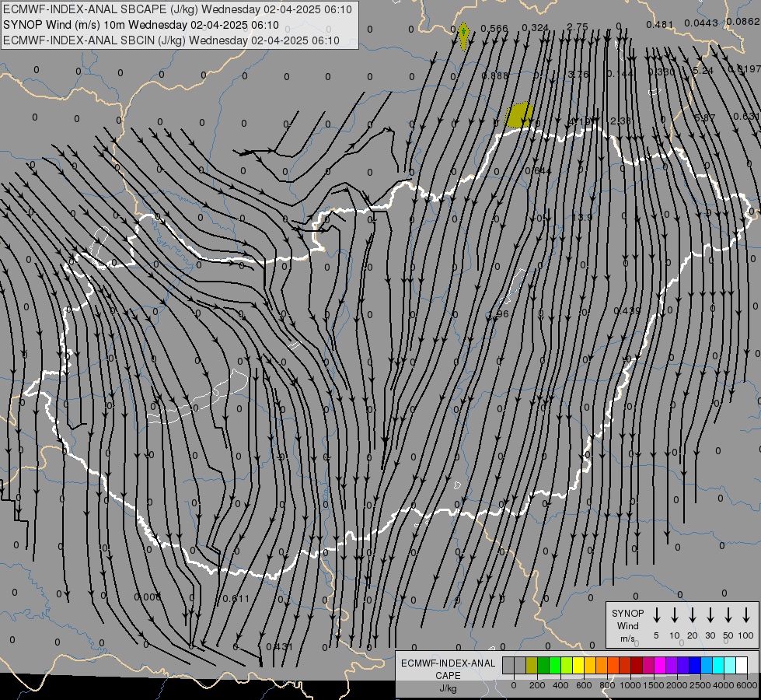Pick the dark red CAPE legend swatch

(637, 665)
